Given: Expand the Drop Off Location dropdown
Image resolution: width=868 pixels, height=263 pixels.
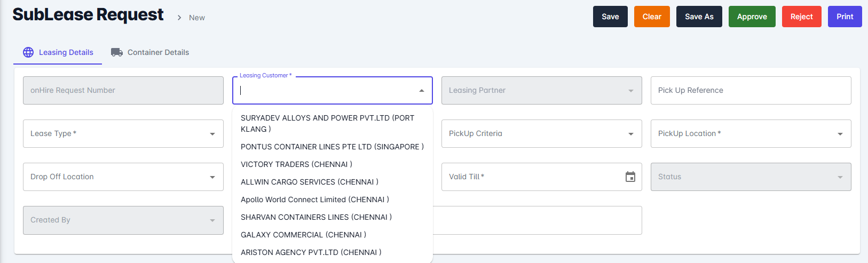Looking at the screenshot, I should point(212,177).
